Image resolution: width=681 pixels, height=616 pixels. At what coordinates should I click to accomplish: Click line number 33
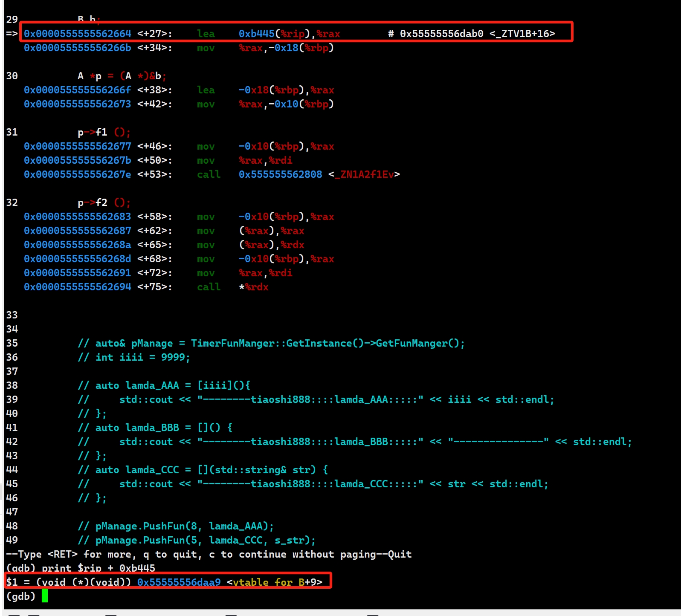[12, 315]
